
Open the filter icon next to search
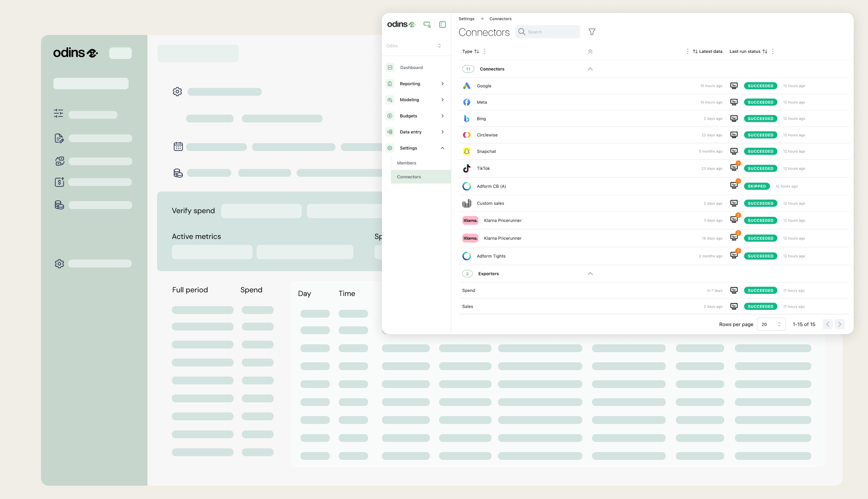(x=592, y=32)
